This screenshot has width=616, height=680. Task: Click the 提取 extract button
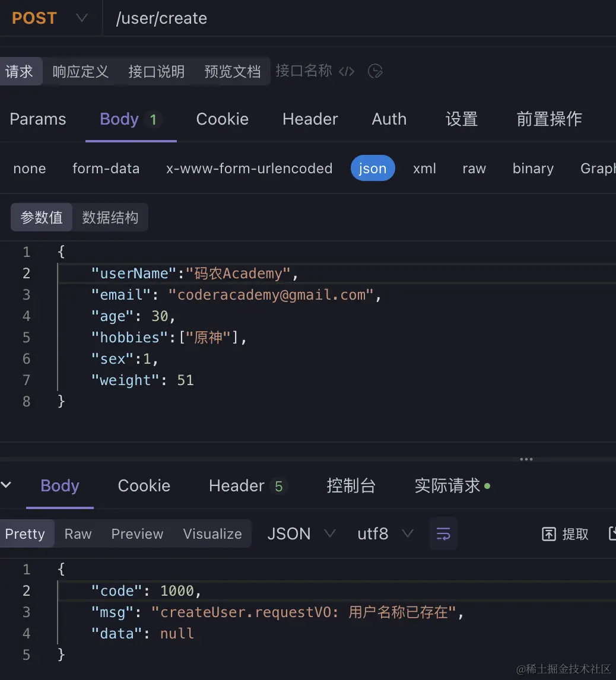click(565, 534)
